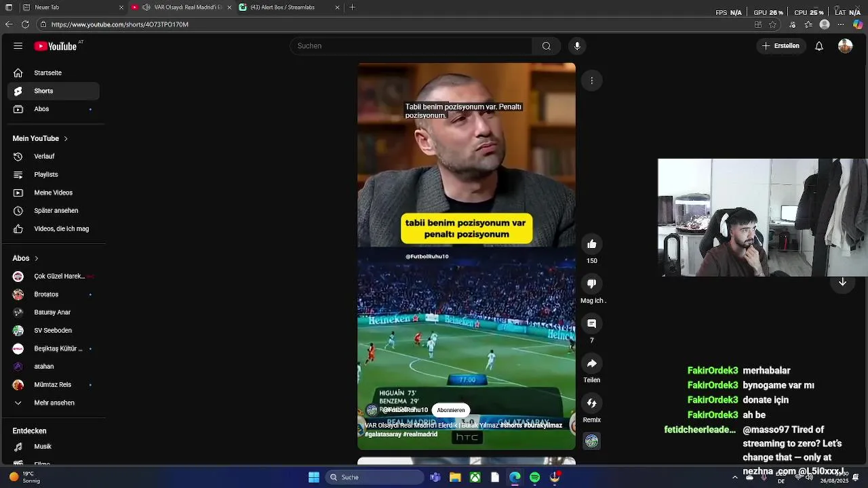
Task: Click the Suchen search field
Action: (x=411, y=46)
